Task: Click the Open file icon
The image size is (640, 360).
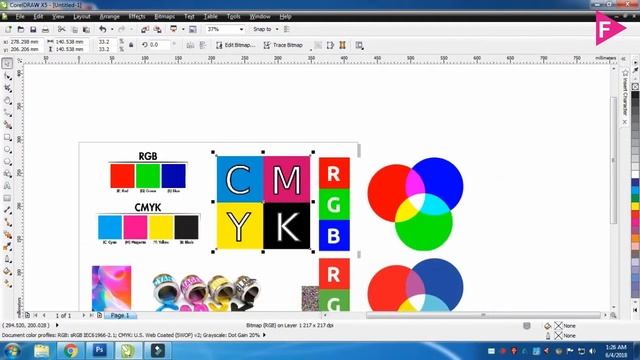Action: [21, 29]
